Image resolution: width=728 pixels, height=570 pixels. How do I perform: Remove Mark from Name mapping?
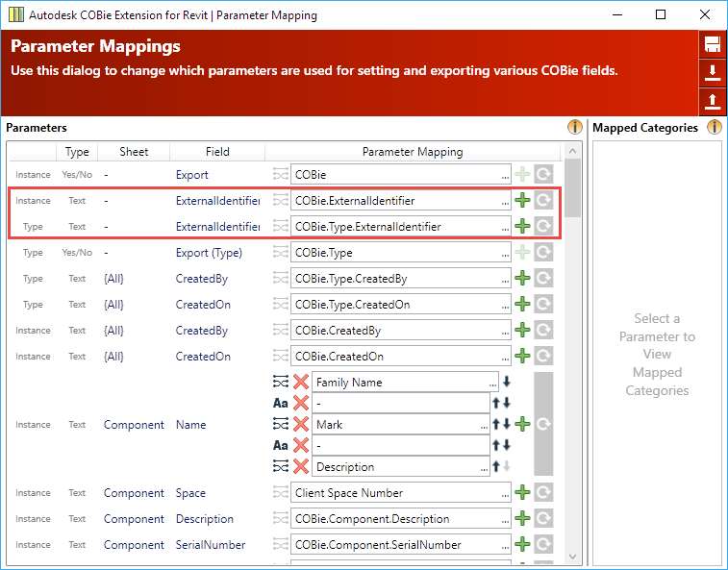pos(301,424)
